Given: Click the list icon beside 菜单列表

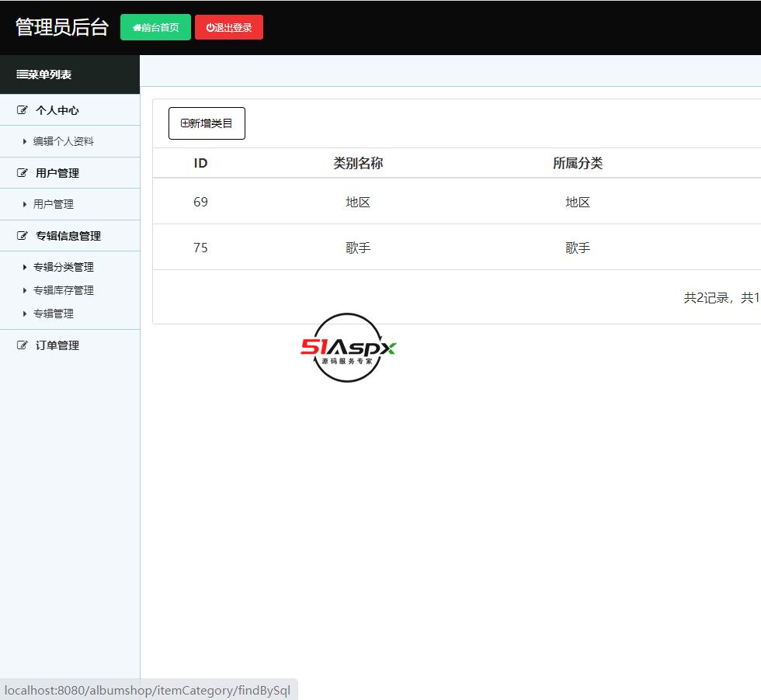Looking at the screenshot, I should tap(22, 75).
